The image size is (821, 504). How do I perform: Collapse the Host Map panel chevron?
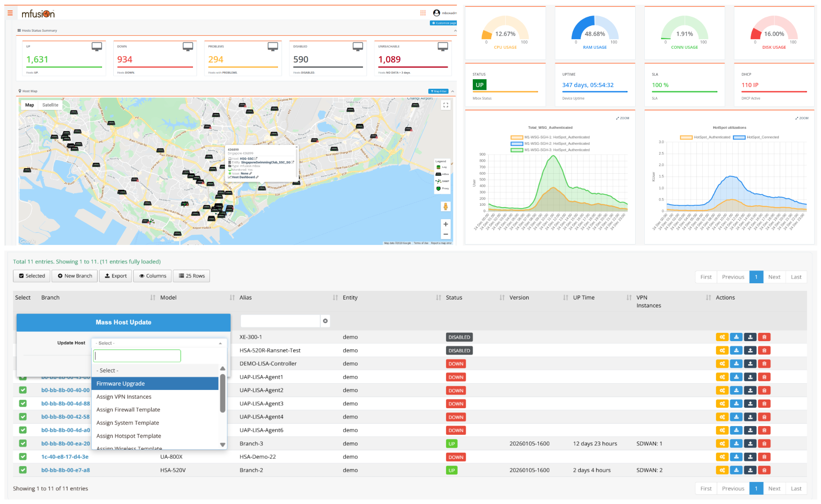click(453, 91)
